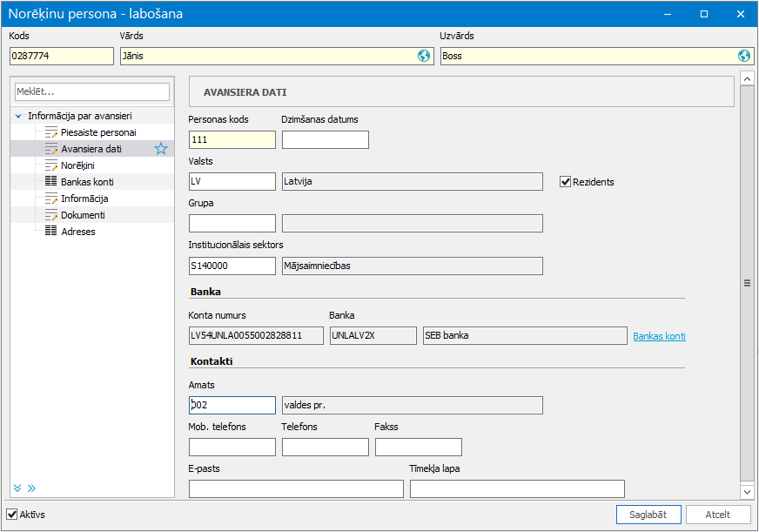Click the Adreses table icon
The width and height of the screenshot is (759, 532).
coord(50,231)
